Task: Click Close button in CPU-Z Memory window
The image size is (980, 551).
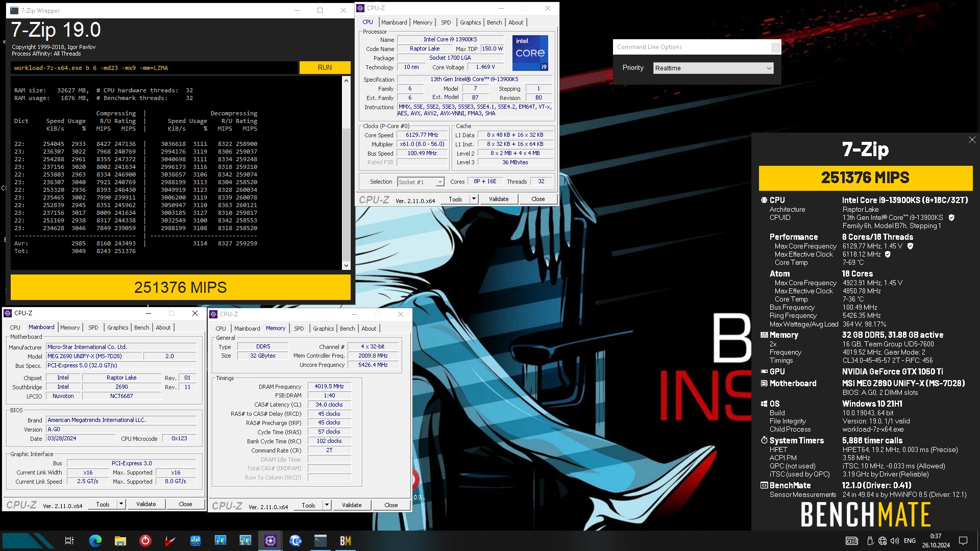Action: (x=391, y=505)
